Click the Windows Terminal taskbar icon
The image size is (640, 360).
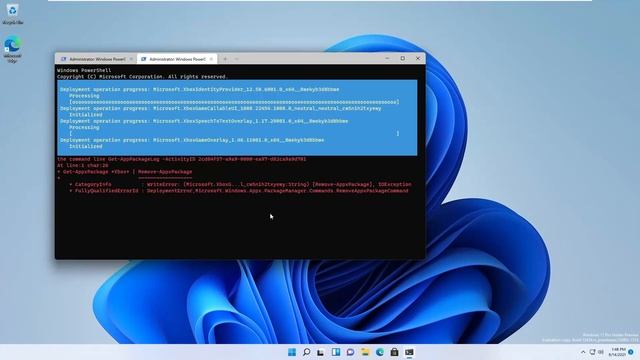pos(409,352)
